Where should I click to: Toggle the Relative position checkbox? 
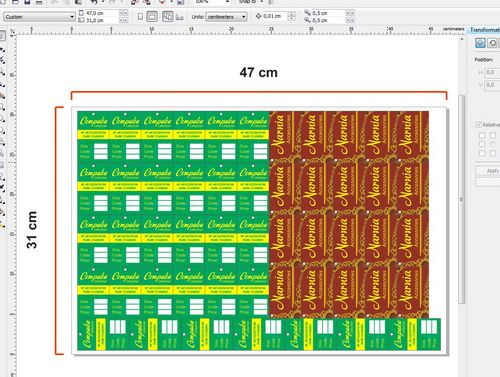click(x=479, y=125)
